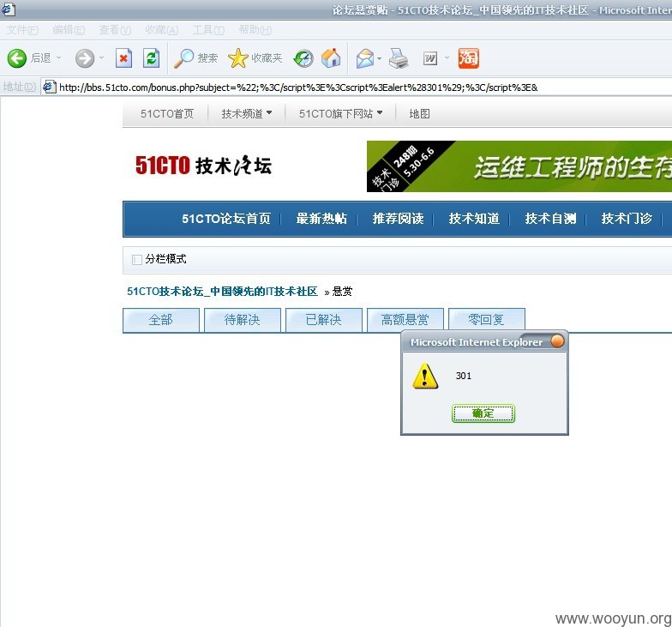The image size is (672, 627).
Task: Click the Refresh page icon
Action: click(x=151, y=58)
